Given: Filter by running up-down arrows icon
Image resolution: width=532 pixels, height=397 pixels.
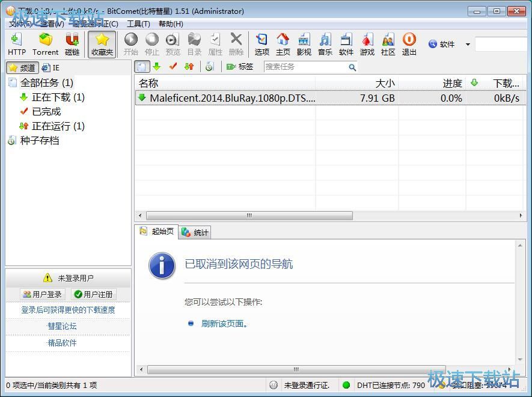Looking at the screenshot, I should (189, 67).
